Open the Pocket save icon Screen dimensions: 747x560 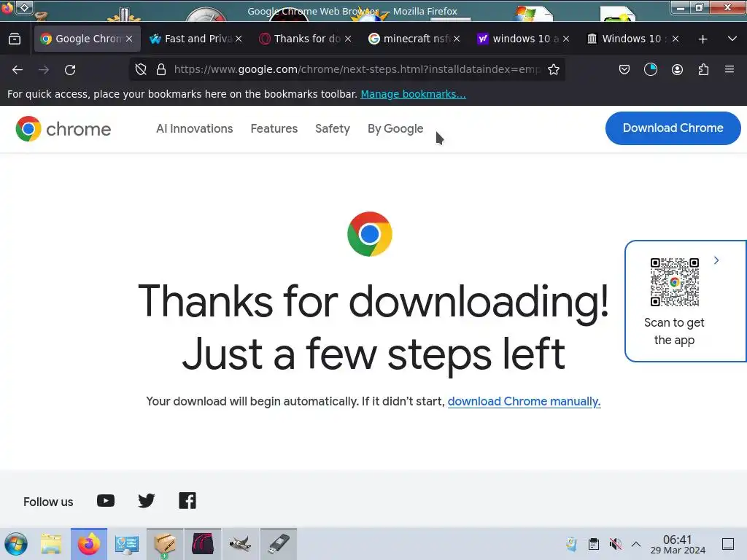tap(624, 69)
